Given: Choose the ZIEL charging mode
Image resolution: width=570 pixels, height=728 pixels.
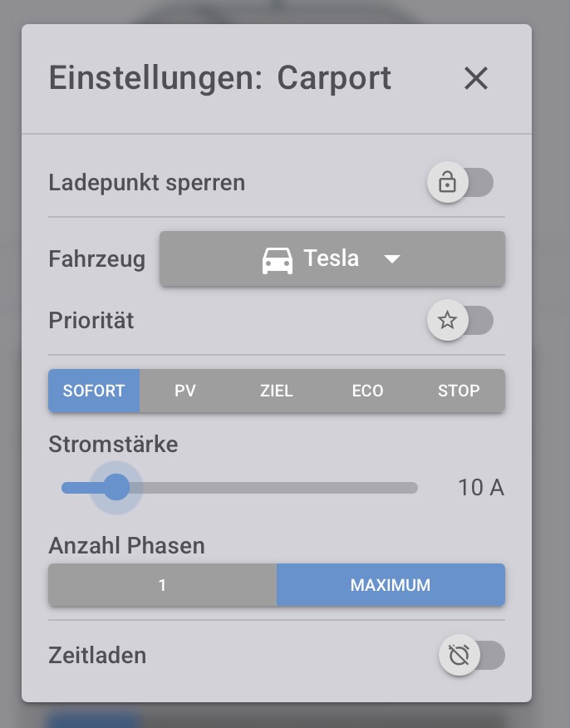Looking at the screenshot, I should pyautogui.click(x=277, y=391).
